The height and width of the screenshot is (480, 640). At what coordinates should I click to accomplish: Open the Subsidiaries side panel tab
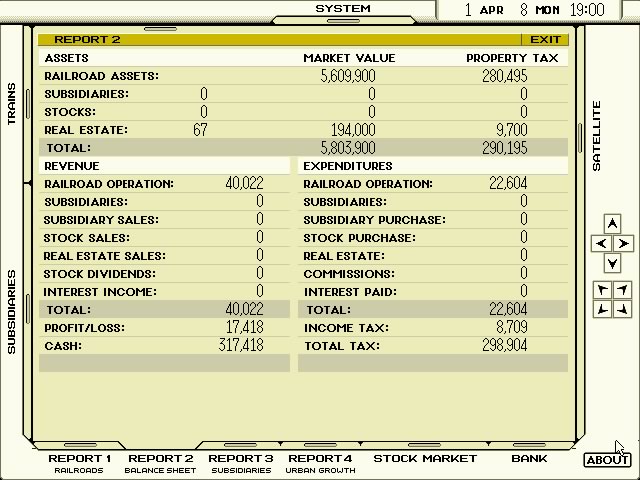tap(11, 311)
